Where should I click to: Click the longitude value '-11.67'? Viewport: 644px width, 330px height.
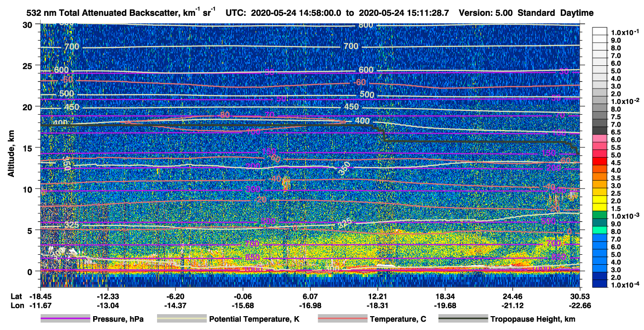40,305
